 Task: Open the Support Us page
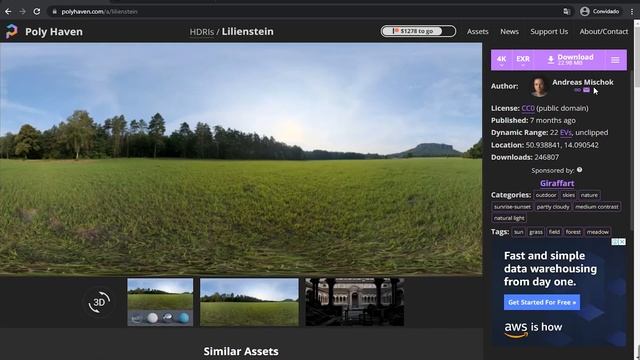pos(549,31)
